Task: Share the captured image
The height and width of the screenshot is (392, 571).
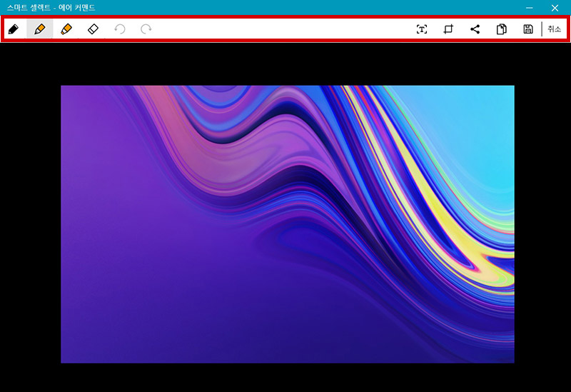Action: (x=475, y=29)
